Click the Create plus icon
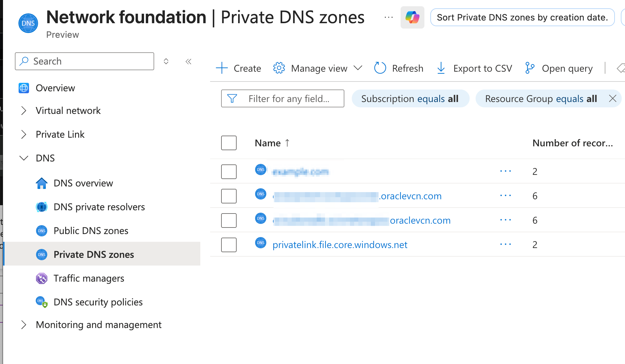Viewport: 625px width, 364px height. coord(222,68)
